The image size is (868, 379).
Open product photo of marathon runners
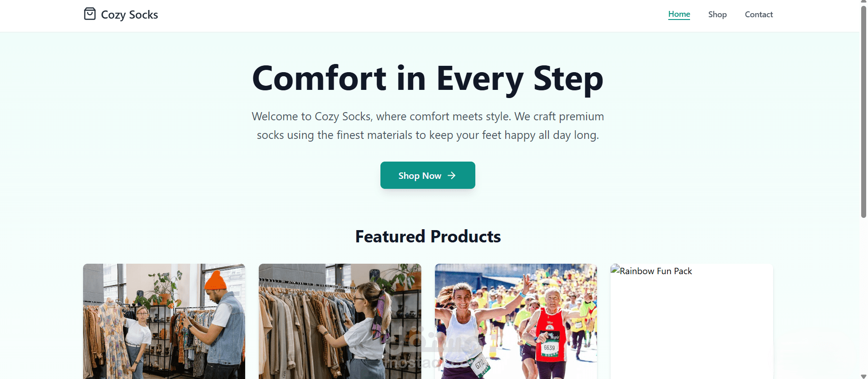click(x=516, y=321)
